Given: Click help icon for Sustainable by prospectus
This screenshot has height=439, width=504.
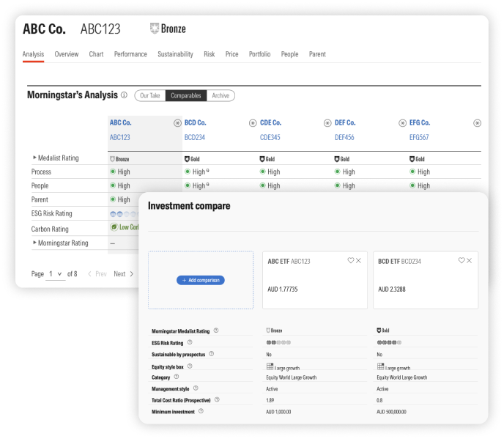Looking at the screenshot, I should (x=211, y=354).
